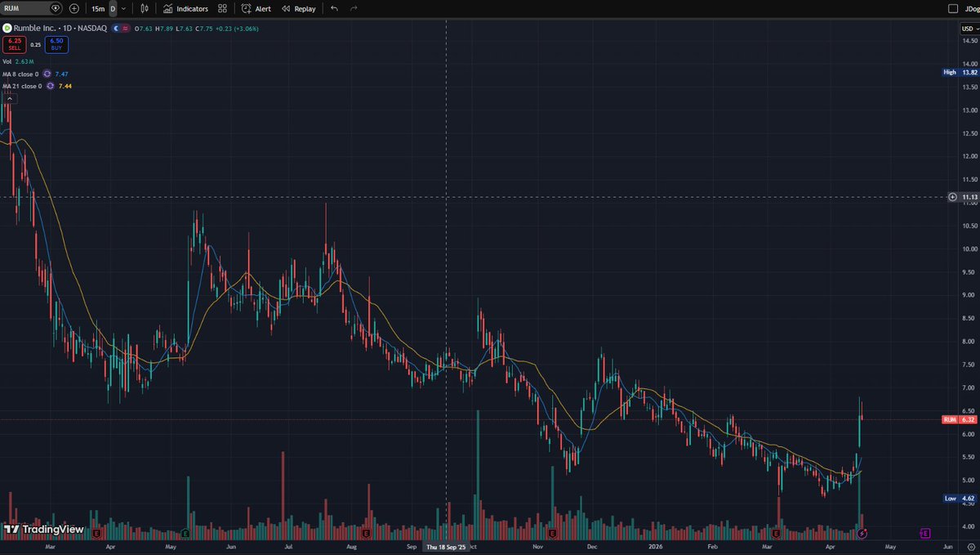Click the plus icon to add a symbol

[x=73, y=9]
